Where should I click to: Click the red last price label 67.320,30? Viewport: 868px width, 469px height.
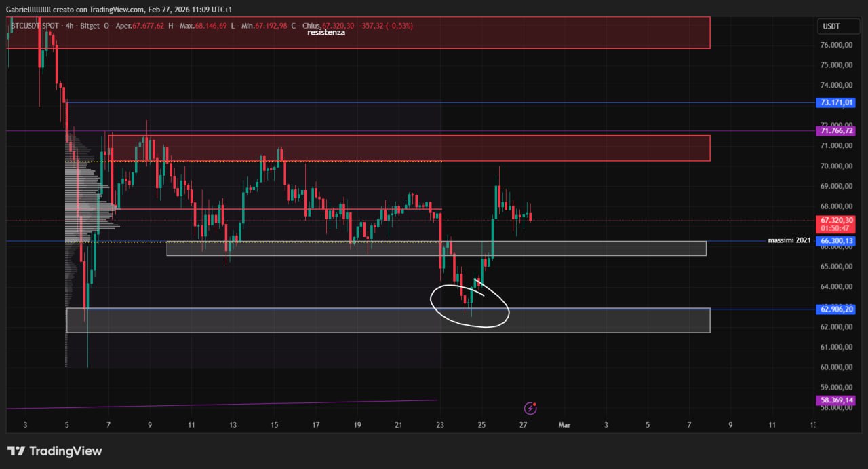[836, 220]
